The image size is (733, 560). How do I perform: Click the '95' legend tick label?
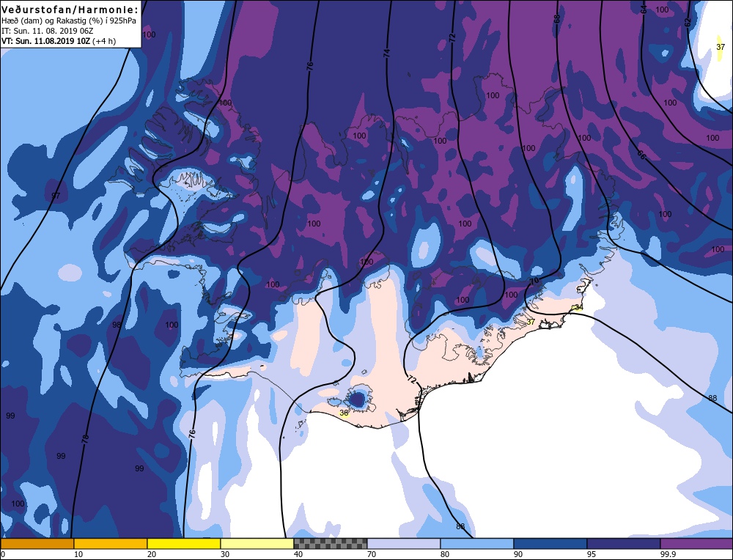pyautogui.click(x=591, y=554)
